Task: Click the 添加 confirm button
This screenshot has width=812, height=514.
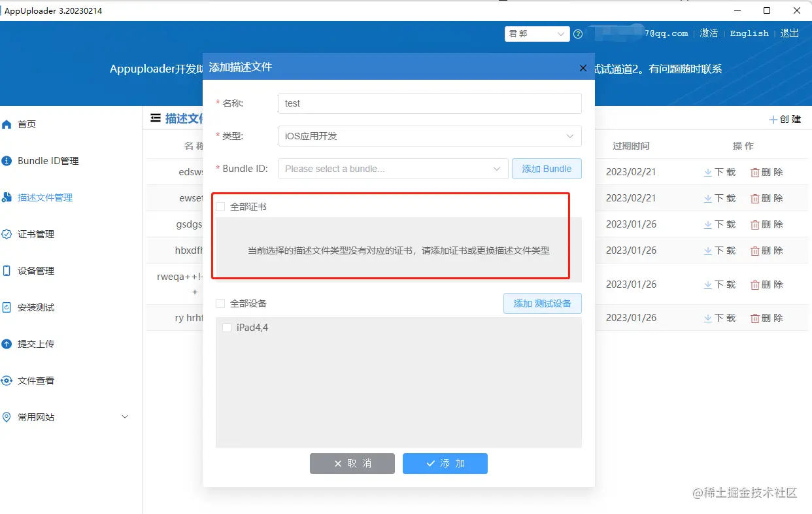Action: point(445,464)
